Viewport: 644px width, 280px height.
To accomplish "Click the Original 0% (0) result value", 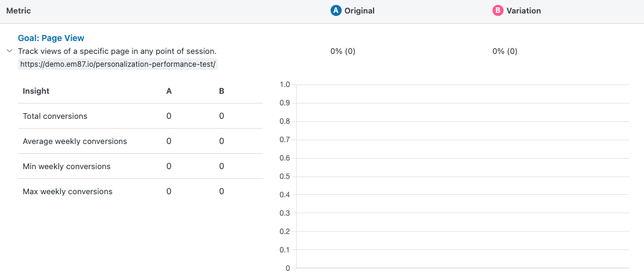I will point(342,51).
